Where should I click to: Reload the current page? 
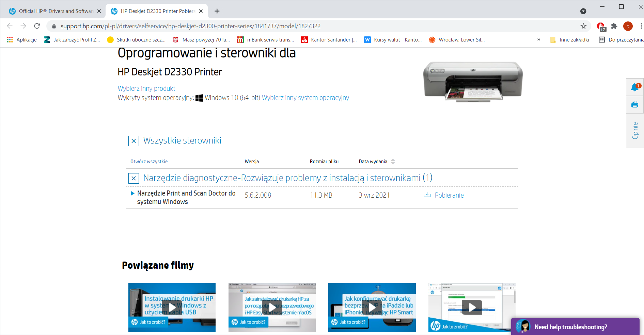click(x=37, y=26)
